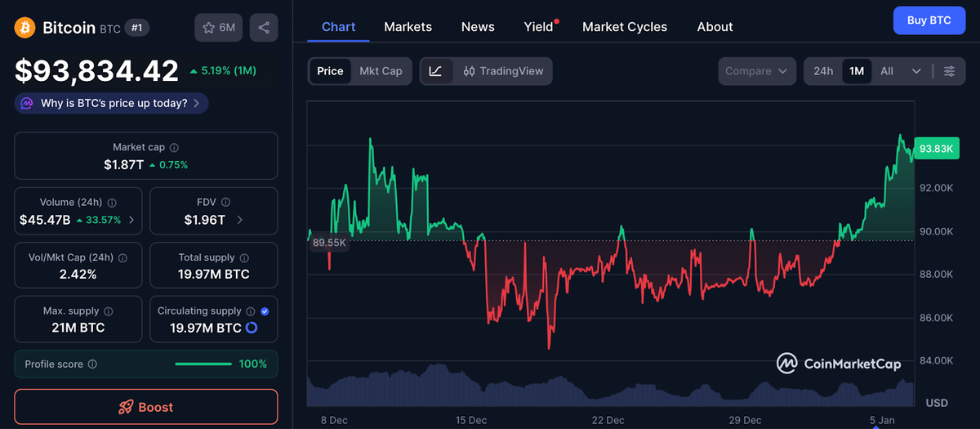
Task: Show info for Volume (24h)
Action: (x=112, y=203)
